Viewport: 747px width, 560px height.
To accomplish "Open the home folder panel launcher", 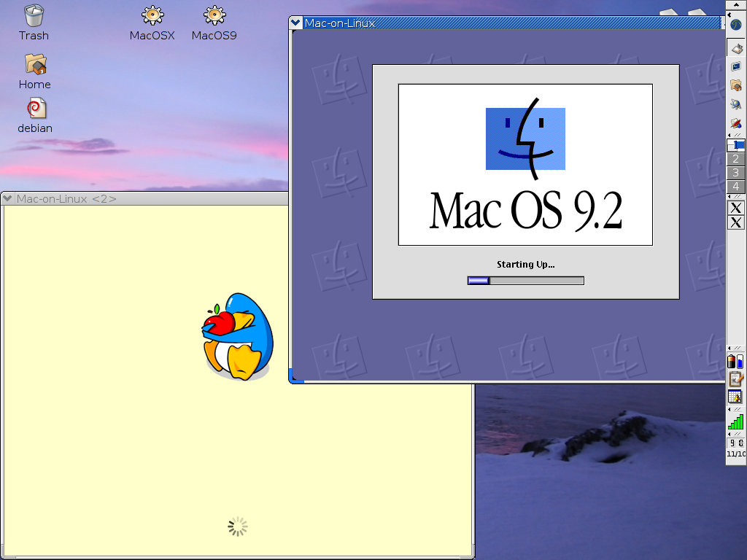I will tap(736, 85).
